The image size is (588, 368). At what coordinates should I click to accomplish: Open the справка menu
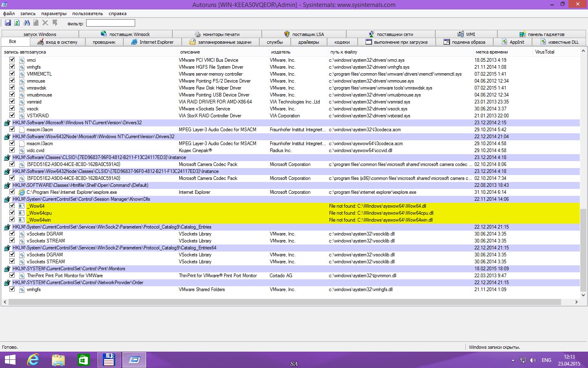pos(118,13)
